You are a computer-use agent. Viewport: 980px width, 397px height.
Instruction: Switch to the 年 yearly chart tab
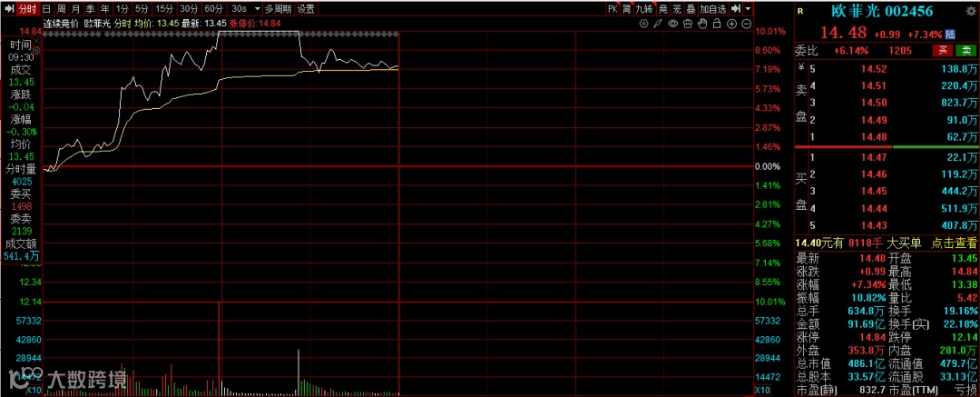[105, 9]
